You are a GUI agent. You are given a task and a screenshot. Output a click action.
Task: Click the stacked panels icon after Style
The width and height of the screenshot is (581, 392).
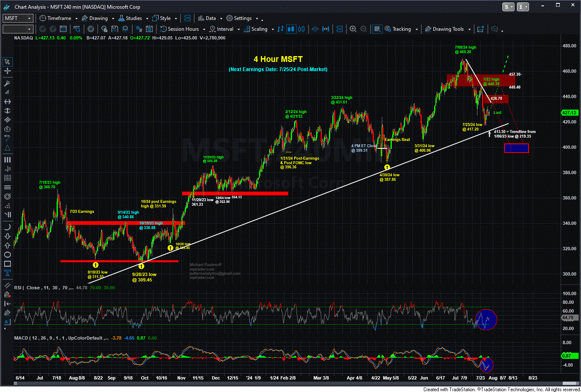pos(187,18)
